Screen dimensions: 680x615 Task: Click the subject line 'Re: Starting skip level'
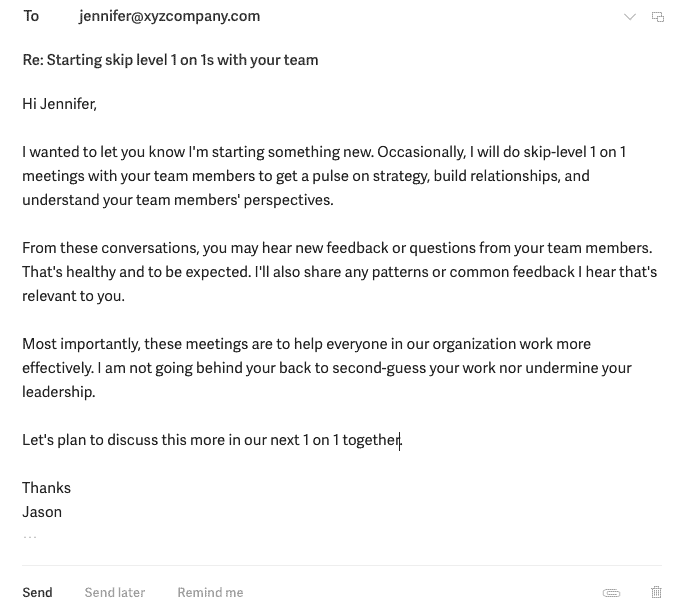[x=170, y=60]
